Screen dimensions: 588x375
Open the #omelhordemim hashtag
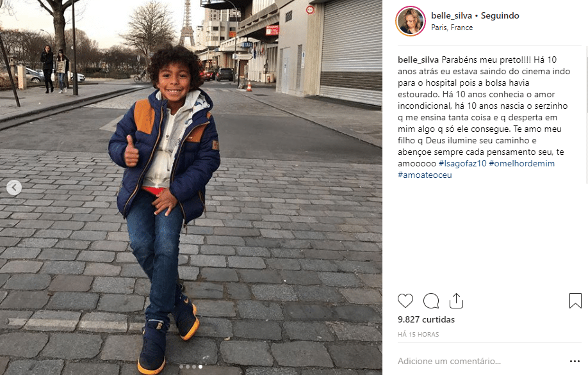(521, 163)
